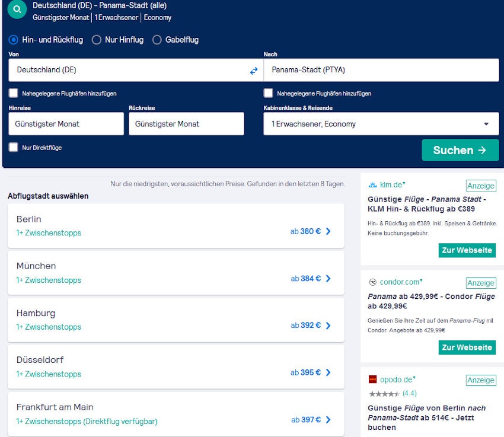Click "Zur Webseite" on the KLM ad
This screenshot has width=504, height=437.
click(467, 250)
